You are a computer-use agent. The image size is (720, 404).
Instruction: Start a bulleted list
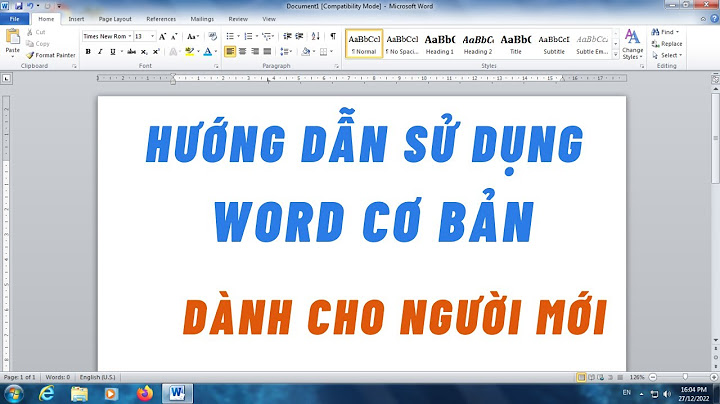230,36
